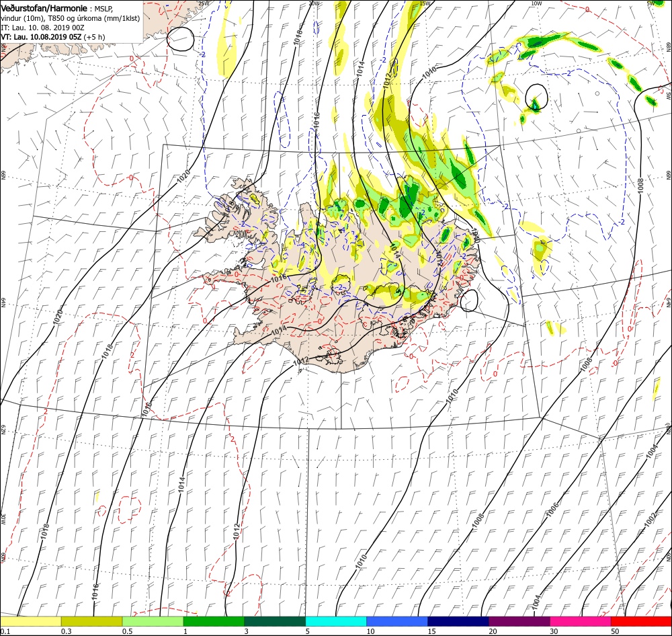Click the green 1–3 legend swatch

[x=214, y=621]
